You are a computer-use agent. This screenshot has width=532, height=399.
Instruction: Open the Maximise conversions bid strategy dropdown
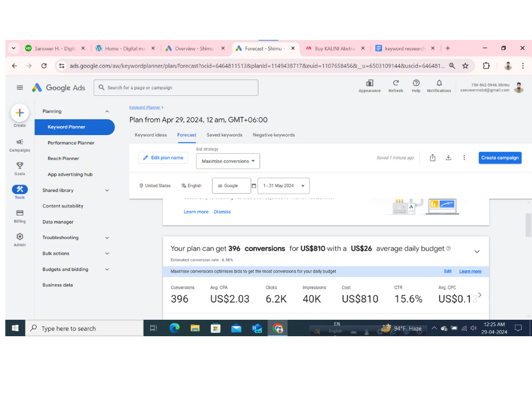tap(228, 161)
